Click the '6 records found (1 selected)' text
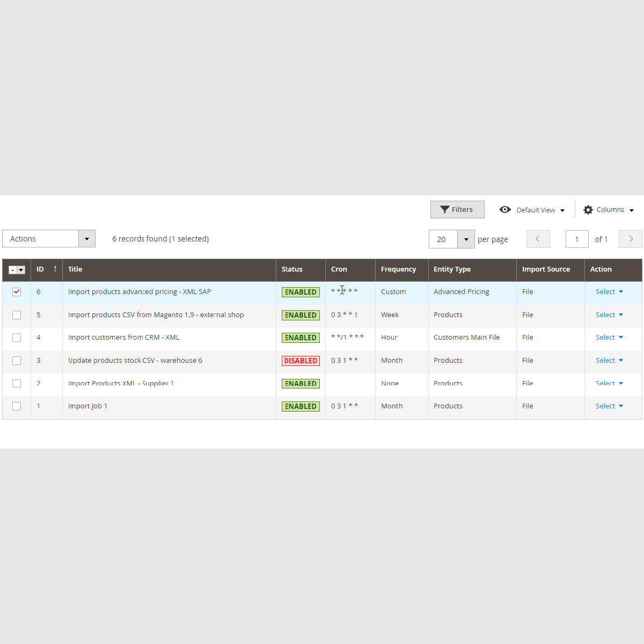The width and height of the screenshot is (644, 644). [160, 239]
